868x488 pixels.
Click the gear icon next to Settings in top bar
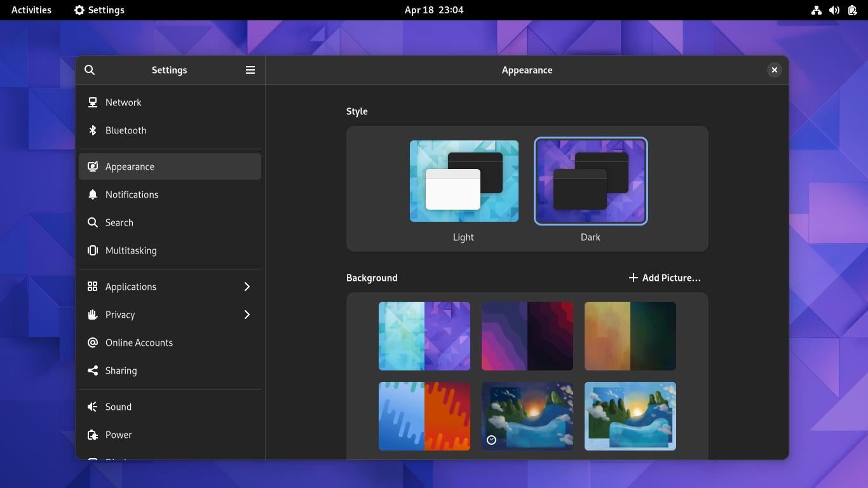[x=79, y=10]
